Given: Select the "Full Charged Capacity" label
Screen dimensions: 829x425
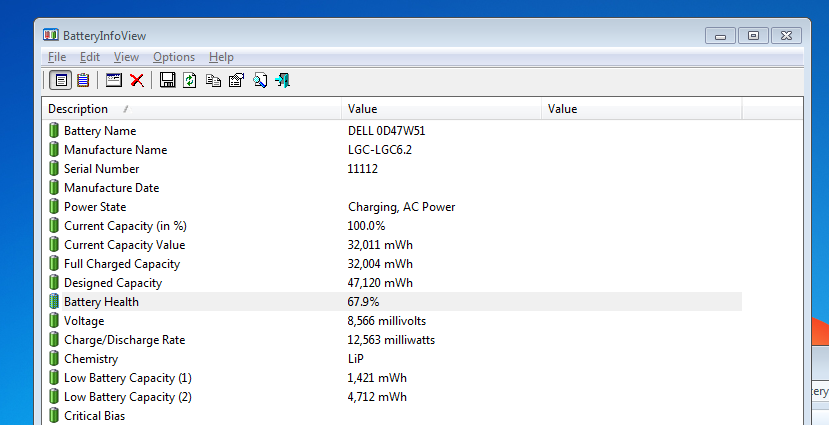Looking at the screenshot, I should point(122,264).
